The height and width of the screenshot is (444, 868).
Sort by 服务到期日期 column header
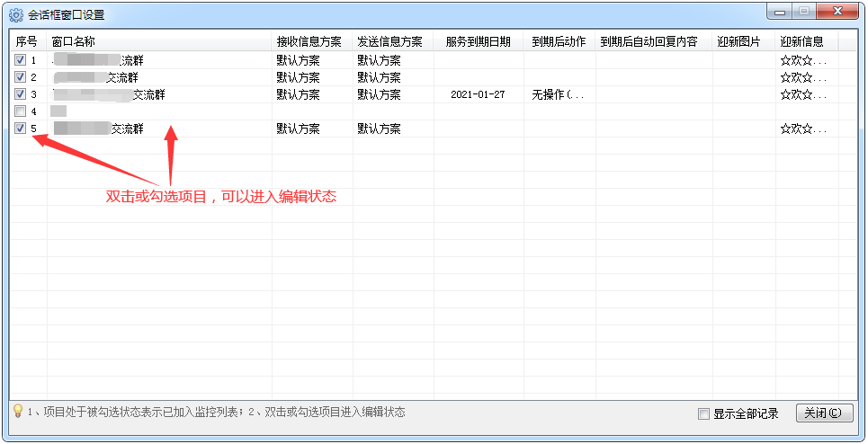click(478, 42)
